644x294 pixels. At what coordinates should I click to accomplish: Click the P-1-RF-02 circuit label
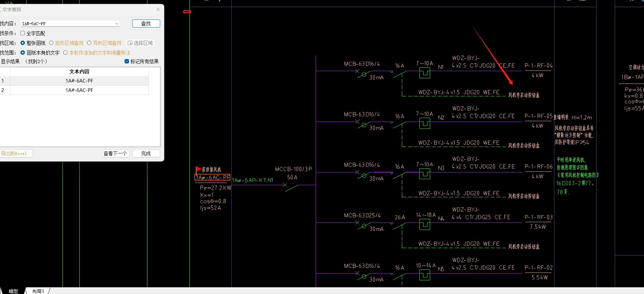pyautogui.click(x=539, y=268)
